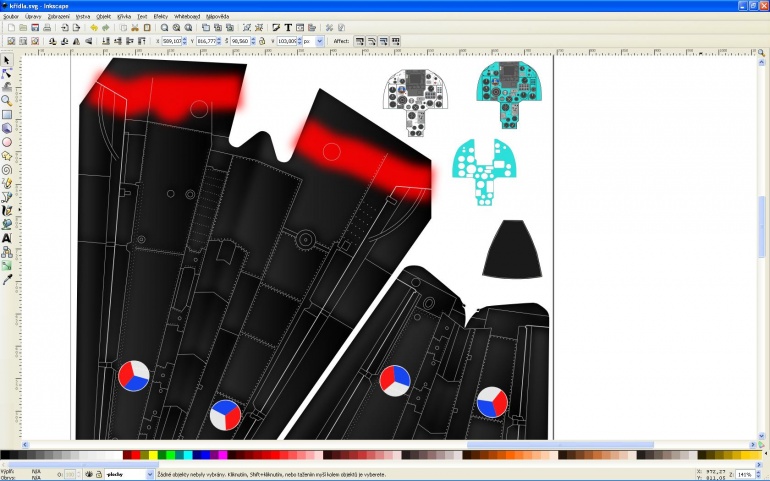Select the Connector tool
The height and width of the screenshot is (481, 770).
click(7, 252)
